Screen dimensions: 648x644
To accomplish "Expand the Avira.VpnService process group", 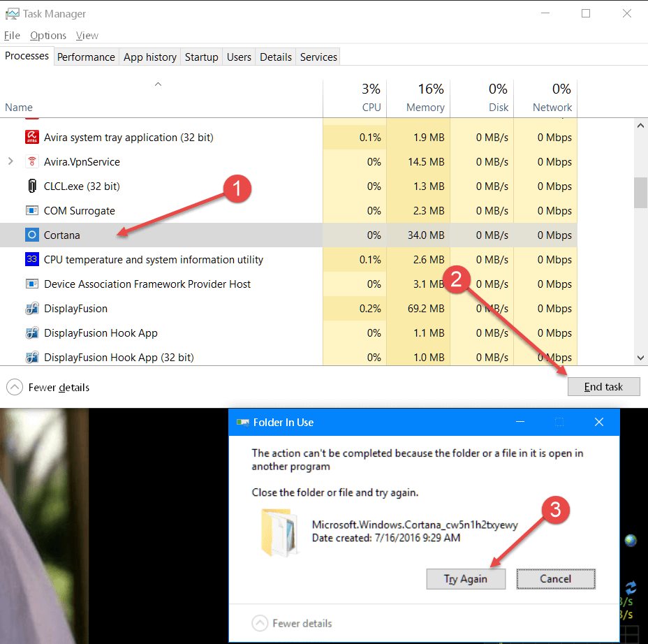I will 10,161.
